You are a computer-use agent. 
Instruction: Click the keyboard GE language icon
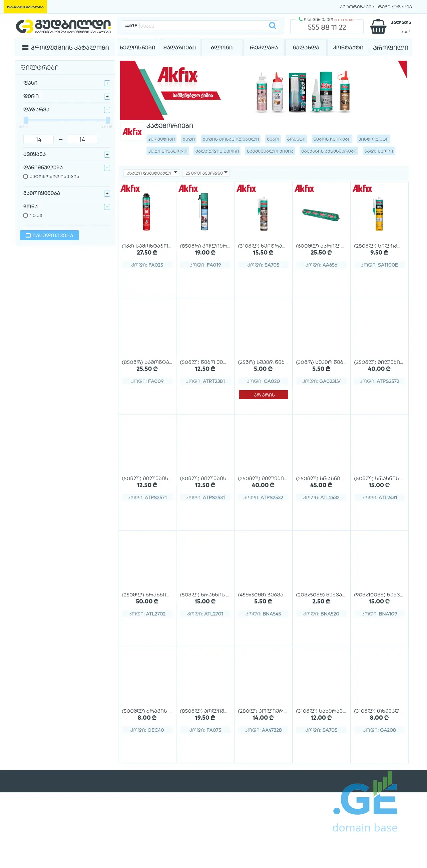[127, 26]
